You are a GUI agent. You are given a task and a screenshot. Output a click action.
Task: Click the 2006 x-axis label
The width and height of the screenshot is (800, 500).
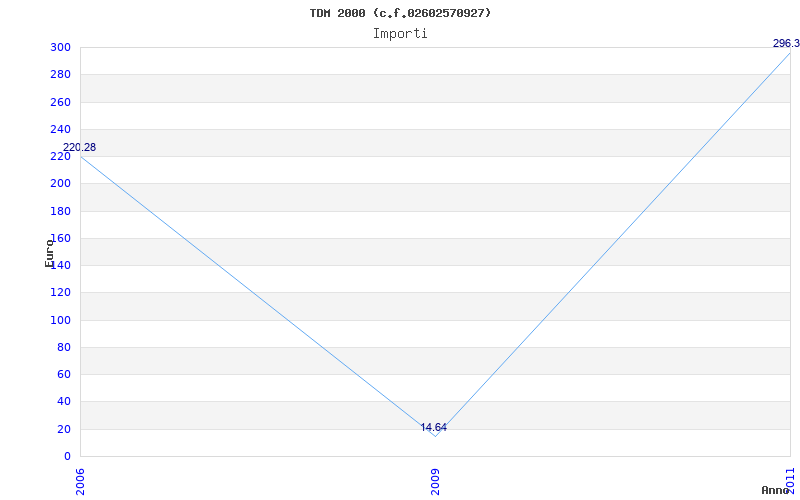click(x=80, y=482)
